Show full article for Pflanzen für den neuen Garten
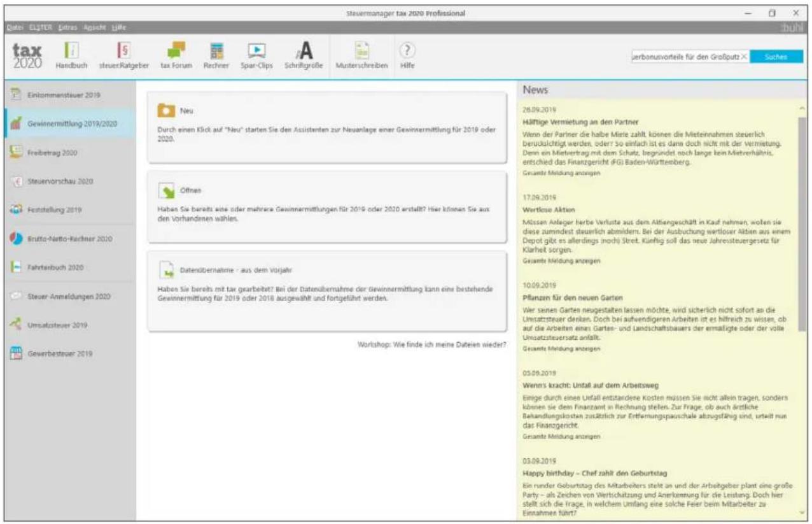 pos(561,350)
